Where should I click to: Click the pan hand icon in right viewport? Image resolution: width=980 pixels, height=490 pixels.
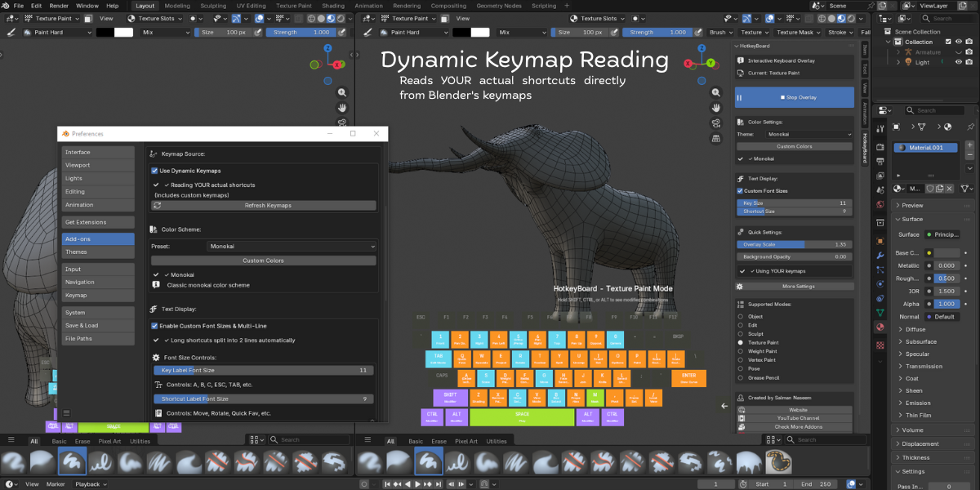point(716,107)
